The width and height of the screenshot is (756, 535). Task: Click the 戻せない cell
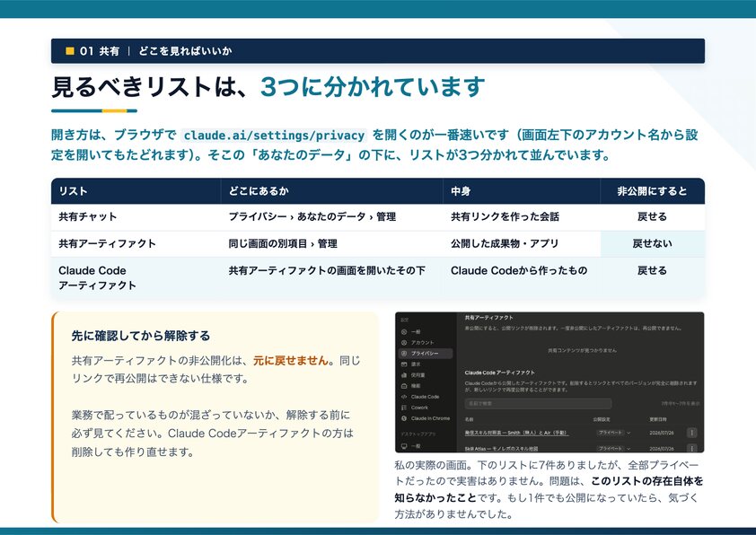[x=652, y=243]
